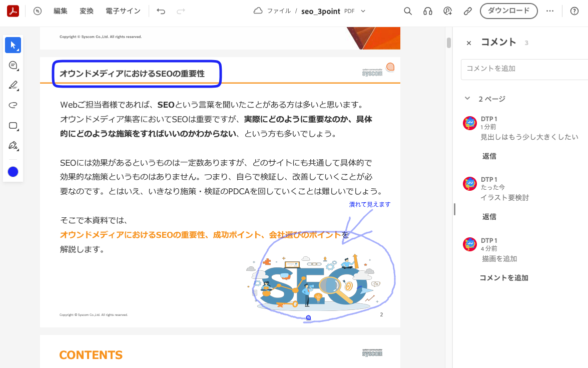Screen dimensions: 588x368
Task: Choose the freehand drawing tool
Action: 13,105
